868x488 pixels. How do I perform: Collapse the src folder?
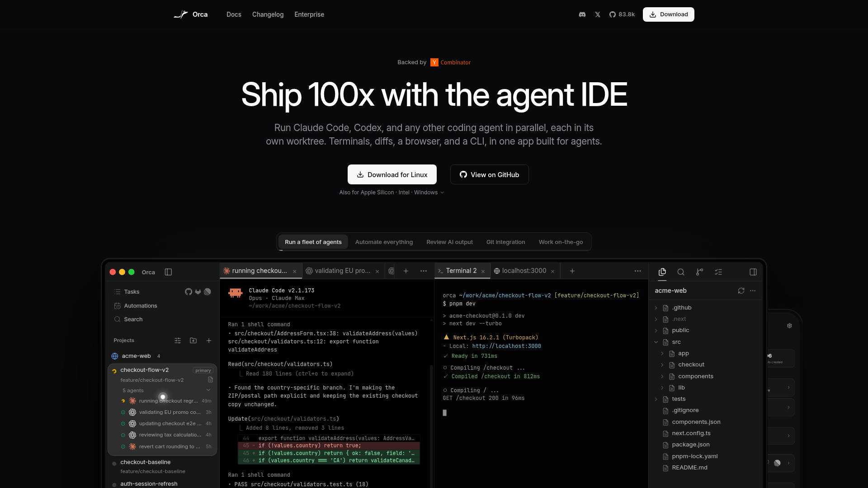(x=656, y=343)
